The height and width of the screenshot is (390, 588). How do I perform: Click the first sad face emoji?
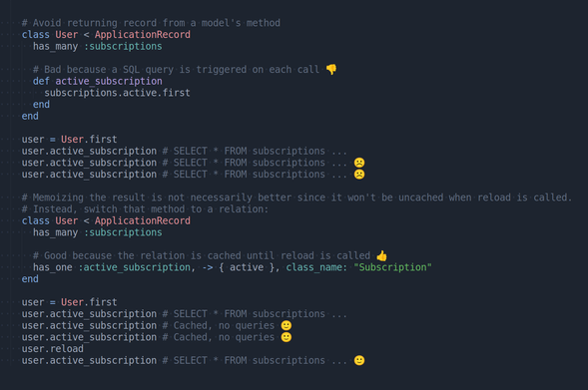pyautogui.click(x=359, y=163)
